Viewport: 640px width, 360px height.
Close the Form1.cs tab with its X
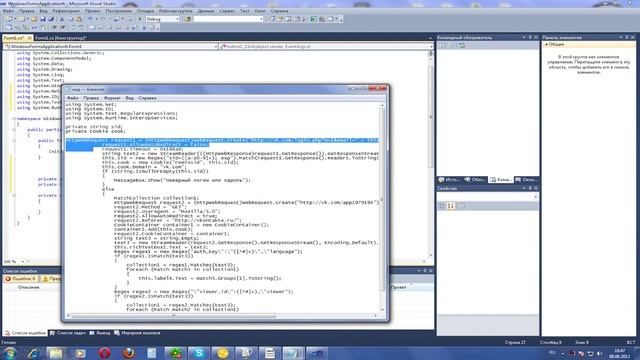29,38
